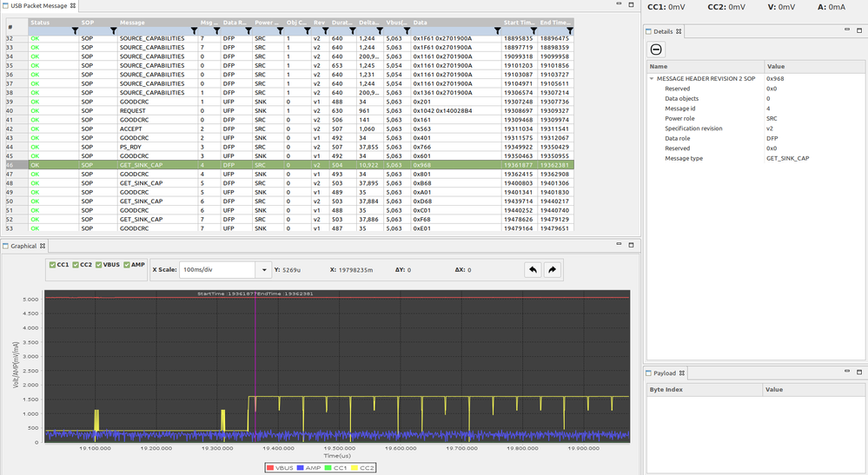Click start time cell 19349922
The image size is (868, 475).
click(x=518, y=147)
